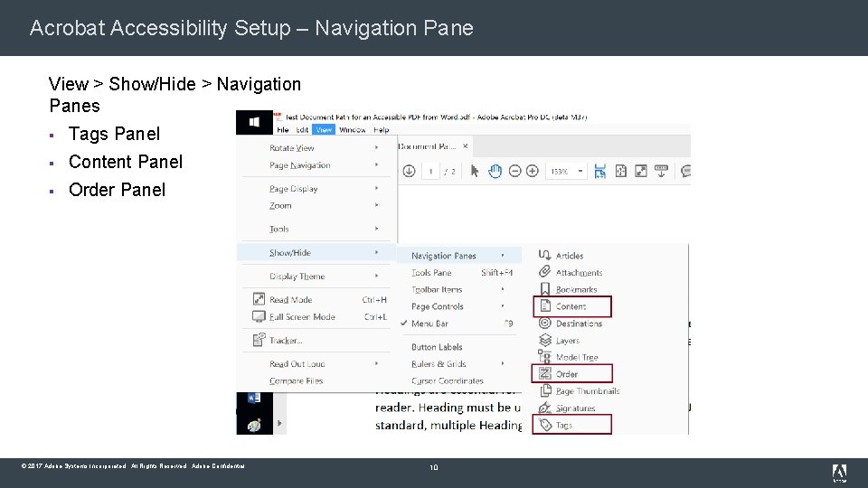Select the Order pane icon
Screen dimensions: 868x488
(x=544, y=373)
